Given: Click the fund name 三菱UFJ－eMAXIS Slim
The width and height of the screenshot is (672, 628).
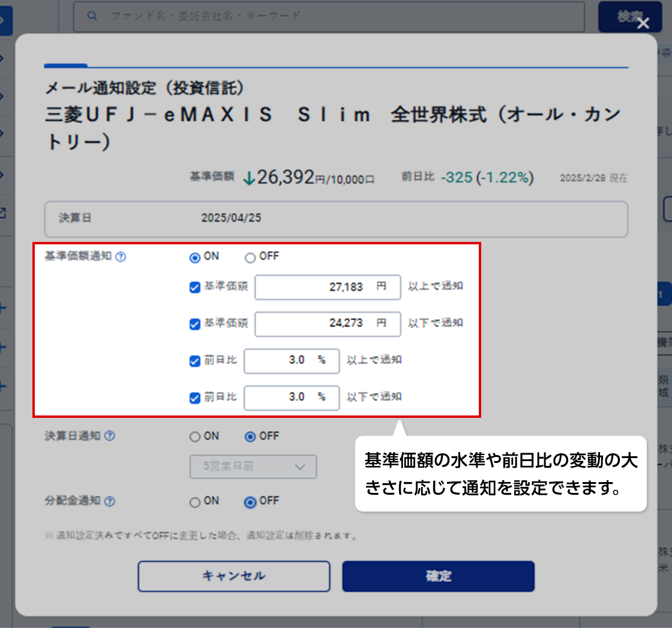Looking at the screenshot, I should (x=208, y=115).
